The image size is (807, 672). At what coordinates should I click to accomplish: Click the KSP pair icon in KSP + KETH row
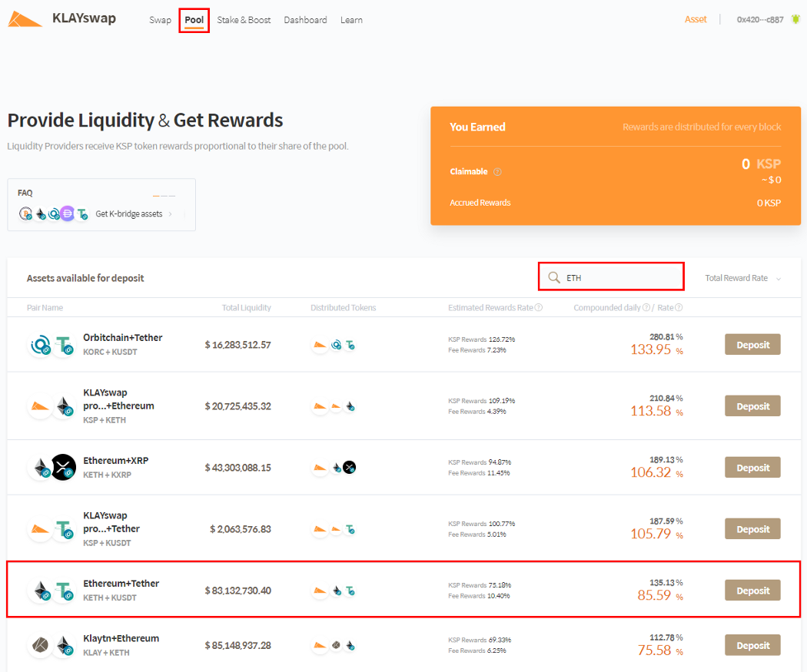click(40, 406)
